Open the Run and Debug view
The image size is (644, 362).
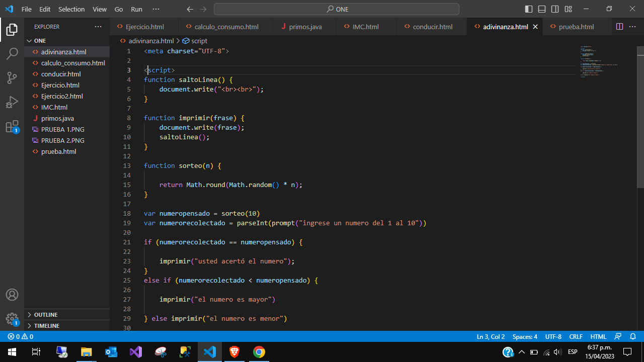tap(12, 102)
